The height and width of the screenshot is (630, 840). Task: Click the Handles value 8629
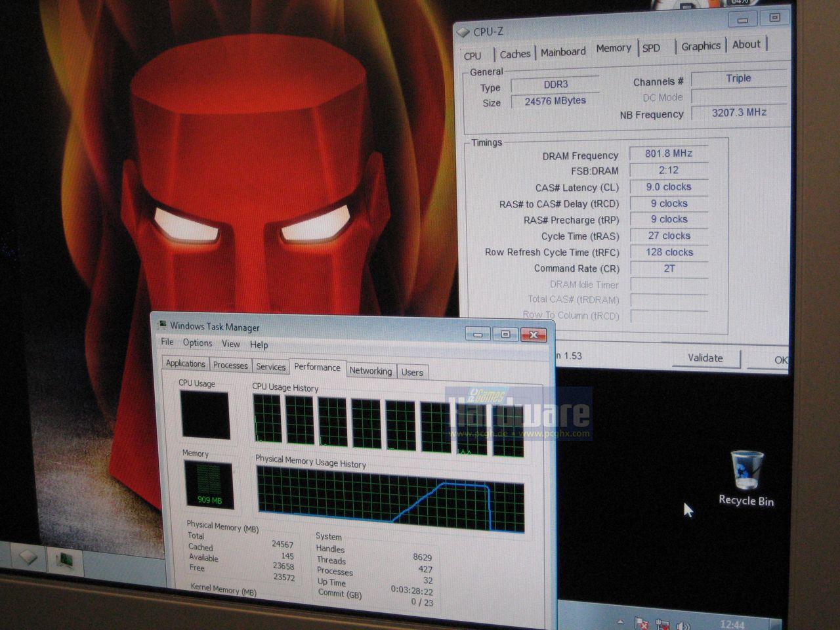coord(423,557)
